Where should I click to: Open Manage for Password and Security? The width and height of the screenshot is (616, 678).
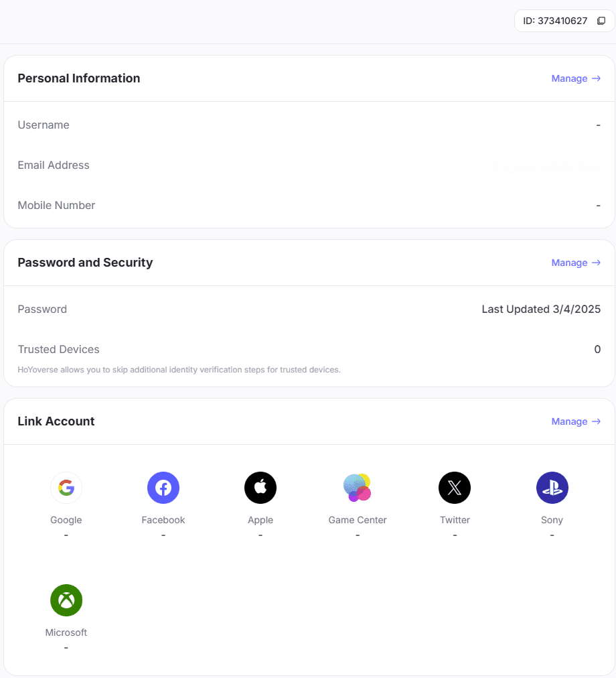pos(575,263)
